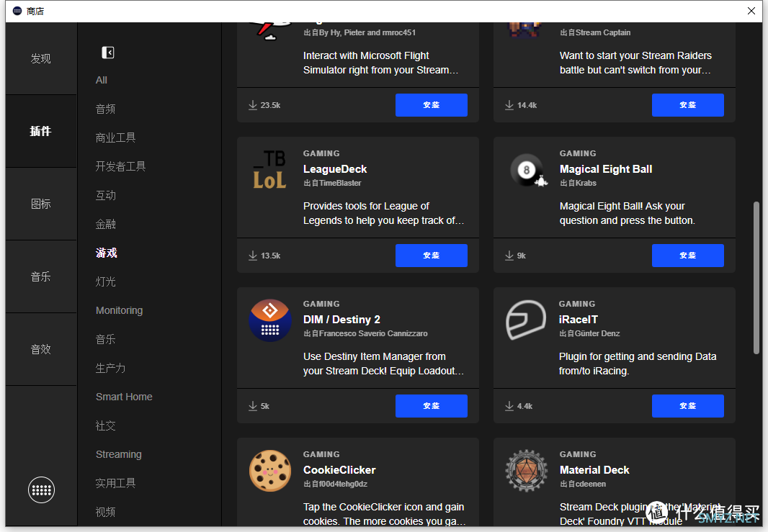Click the LeagueDeck LoL plugin icon
The height and width of the screenshot is (532, 768).
click(269, 169)
